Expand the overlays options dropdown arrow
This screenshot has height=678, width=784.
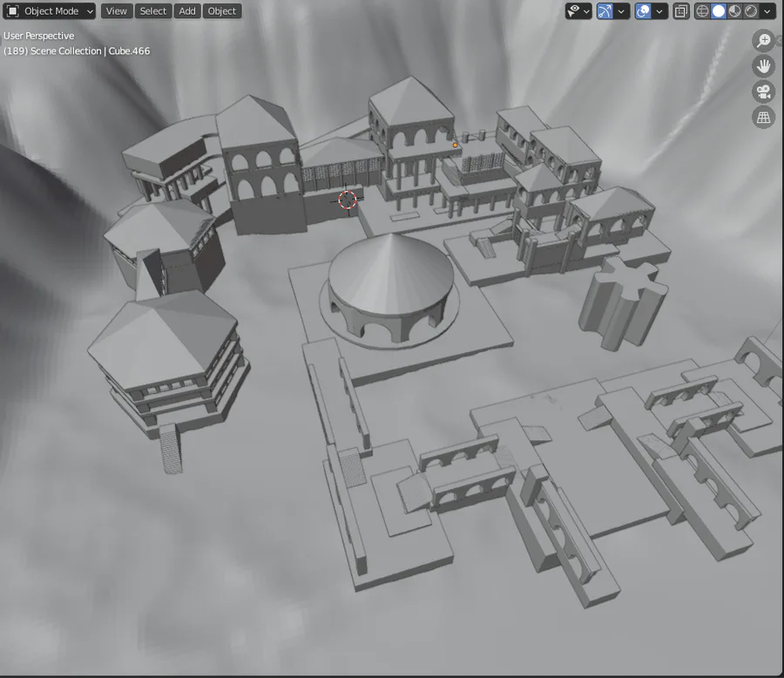pyautogui.click(x=660, y=11)
